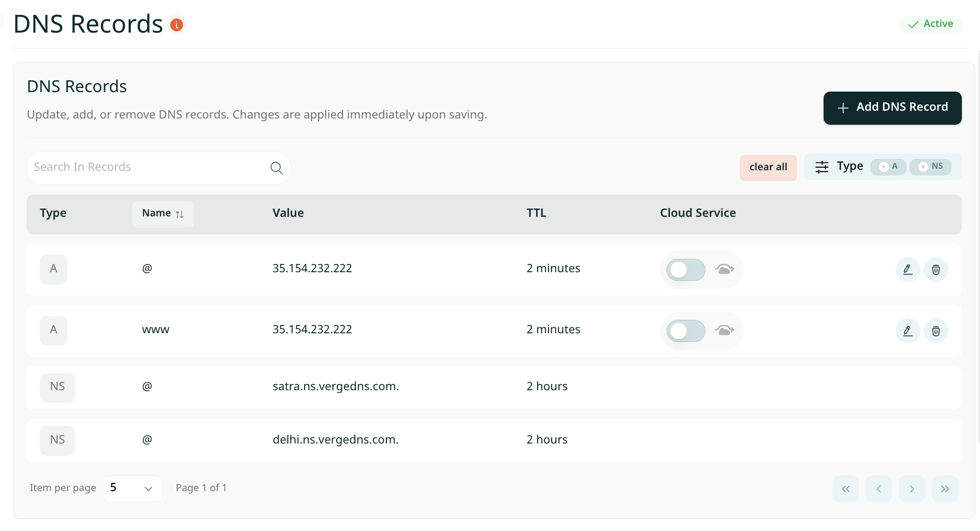
Task: Click the orange info icon beside DNS Records title
Action: [x=177, y=25]
